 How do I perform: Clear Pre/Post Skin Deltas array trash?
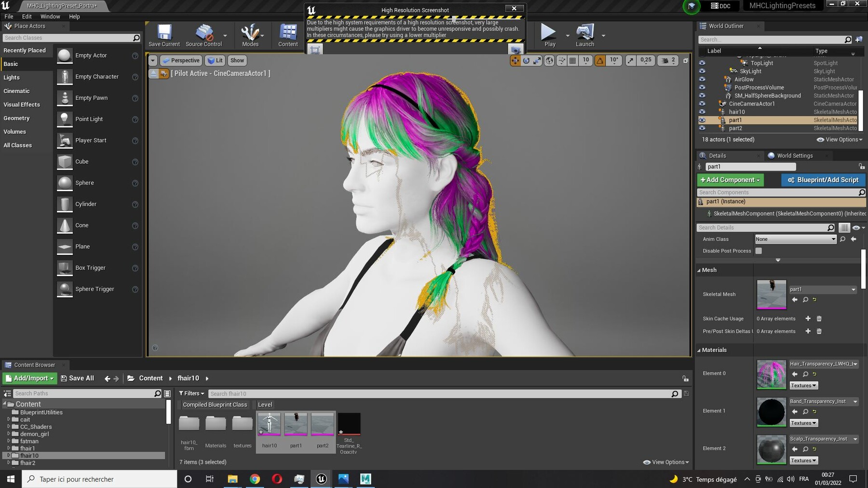819,331
